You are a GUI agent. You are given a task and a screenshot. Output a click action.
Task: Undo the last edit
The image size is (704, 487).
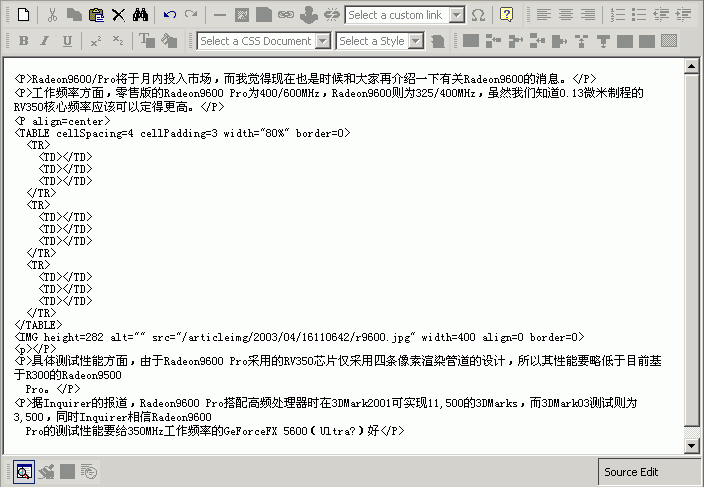(x=170, y=15)
